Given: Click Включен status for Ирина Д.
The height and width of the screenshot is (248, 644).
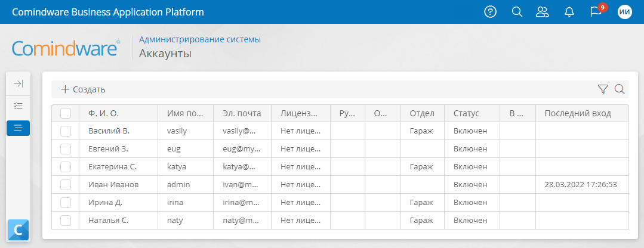Looking at the screenshot, I should point(470,203).
